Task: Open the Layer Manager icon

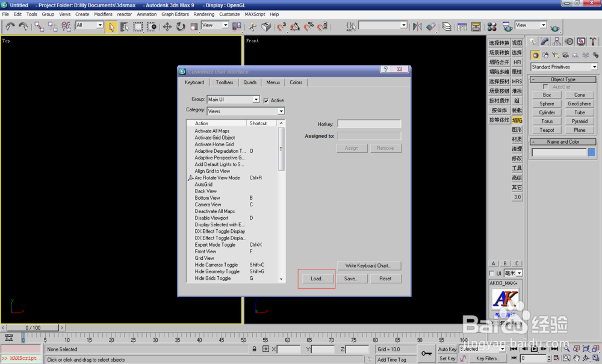Action: point(447,26)
